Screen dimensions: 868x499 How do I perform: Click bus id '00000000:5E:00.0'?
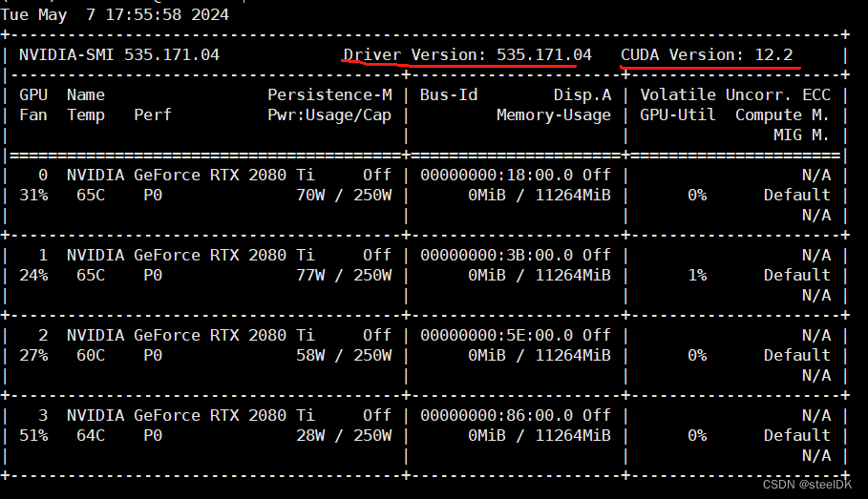pyautogui.click(x=497, y=335)
